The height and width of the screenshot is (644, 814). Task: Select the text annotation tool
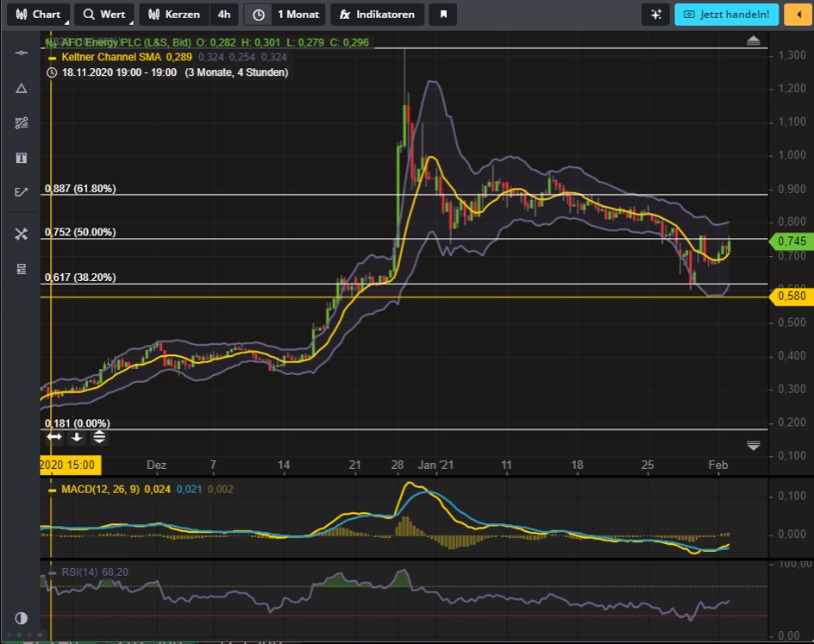pyautogui.click(x=22, y=158)
